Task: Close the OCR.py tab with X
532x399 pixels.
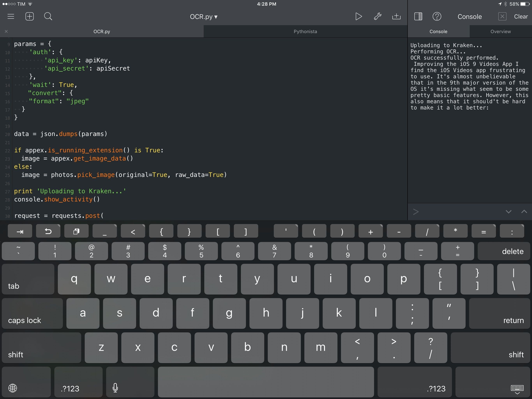Action: pyautogui.click(x=6, y=32)
